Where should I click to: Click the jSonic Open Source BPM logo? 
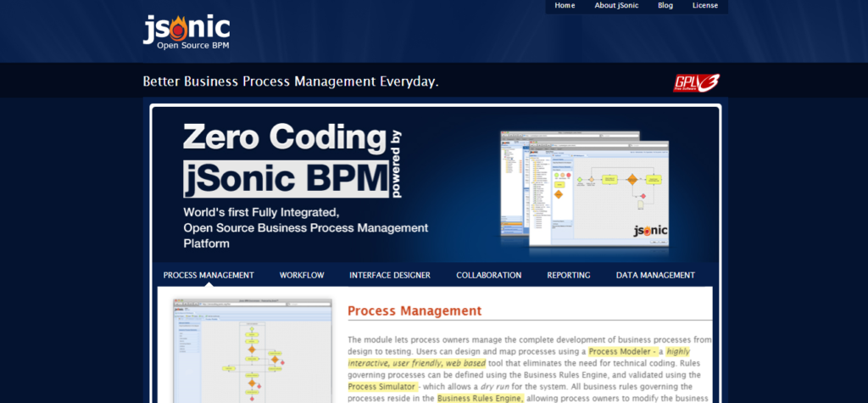tap(186, 33)
